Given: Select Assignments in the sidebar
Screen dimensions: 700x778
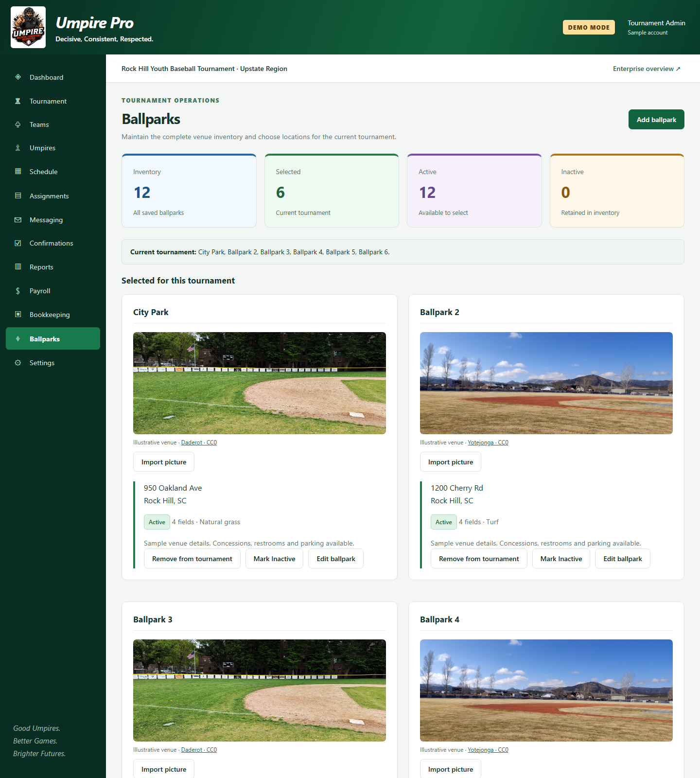Looking at the screenshot, I should pyautogui.click(x=53, y=196).
